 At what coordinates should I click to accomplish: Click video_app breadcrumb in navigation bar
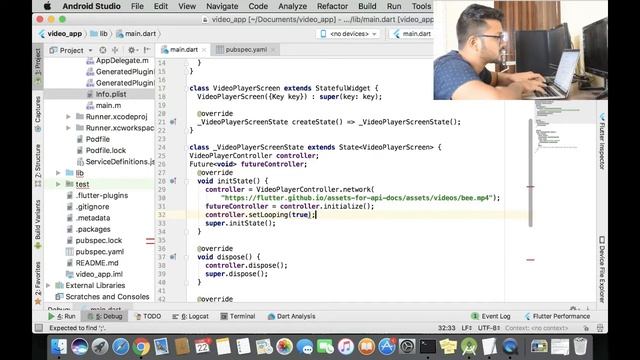coord(60,34)
